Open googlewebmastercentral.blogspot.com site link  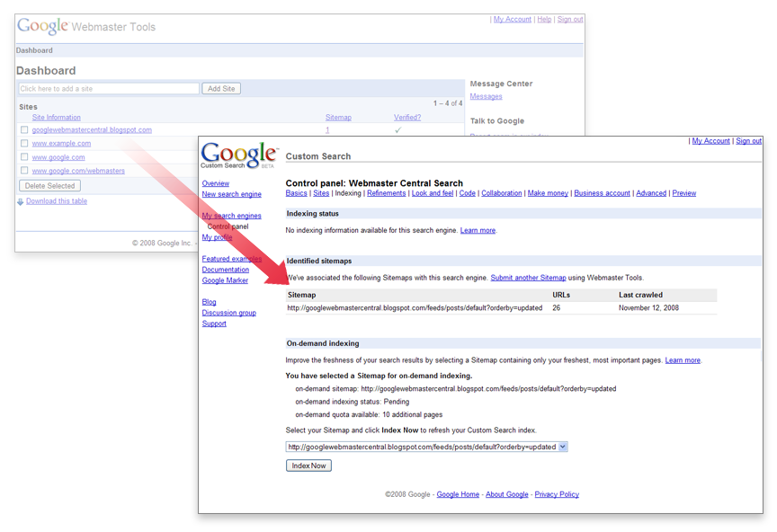point(92,129)
